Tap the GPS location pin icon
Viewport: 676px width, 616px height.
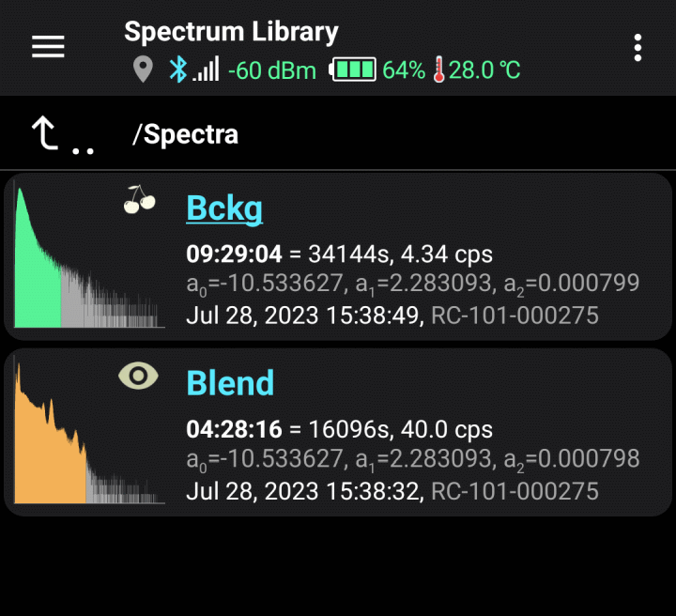[143, 69]
